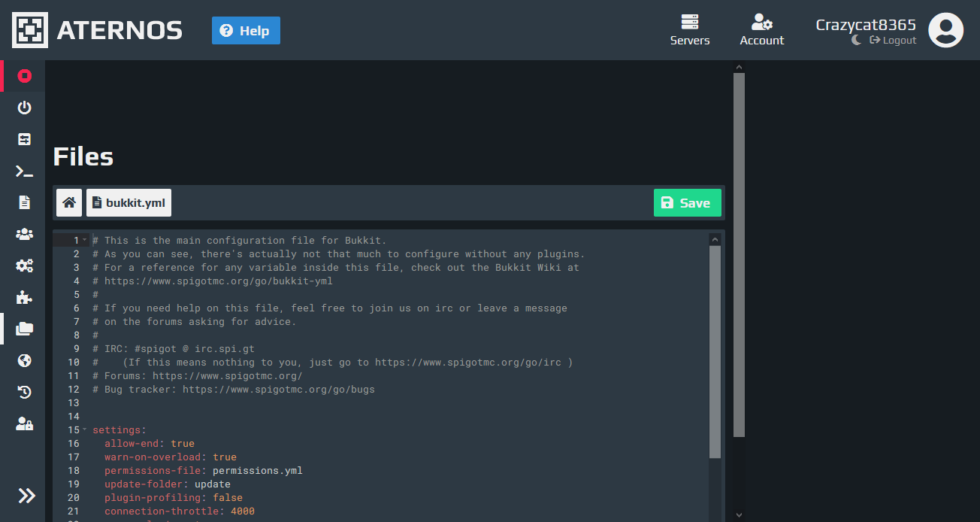Expand the sidebar with double chevron

[26, 495]
